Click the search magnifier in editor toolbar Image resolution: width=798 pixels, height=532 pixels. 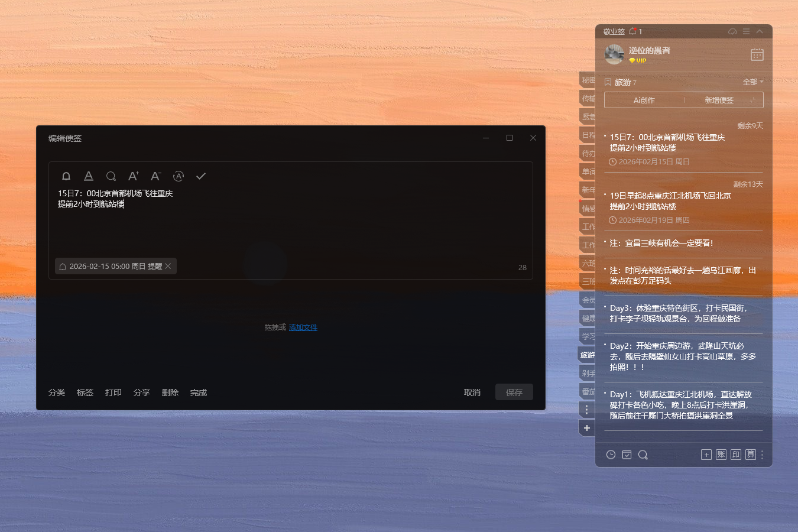point(111,176)
